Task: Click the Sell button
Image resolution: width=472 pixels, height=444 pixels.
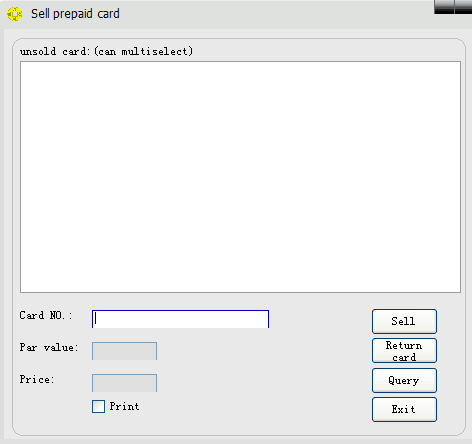Action: [x=404, y=321]
